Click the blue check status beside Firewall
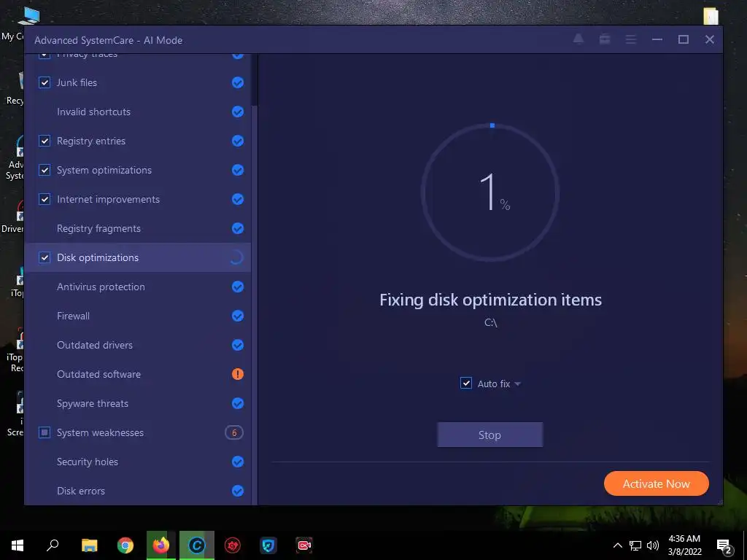Viewport: 747px width, 560px height. pos(238,316)
